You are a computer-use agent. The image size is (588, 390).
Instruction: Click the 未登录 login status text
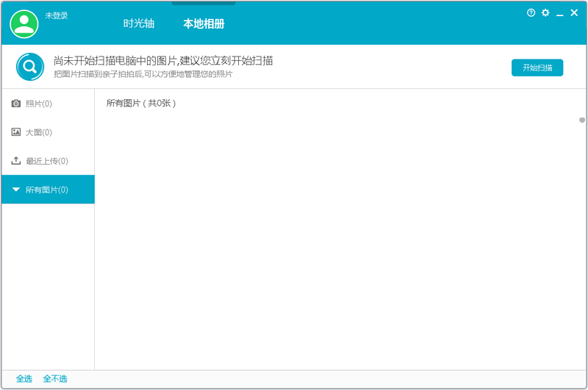pyautogui.click(x=57, y=15)
